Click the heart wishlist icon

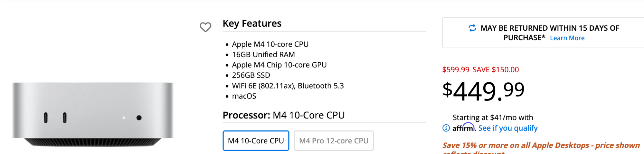click(x=205, y=27)
